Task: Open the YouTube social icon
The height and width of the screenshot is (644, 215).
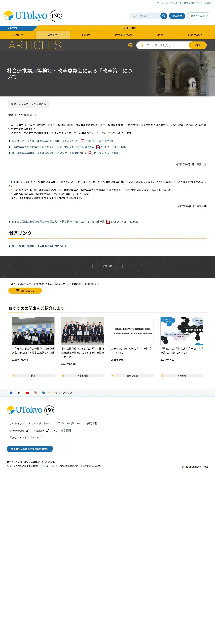Action: point(27,393)
